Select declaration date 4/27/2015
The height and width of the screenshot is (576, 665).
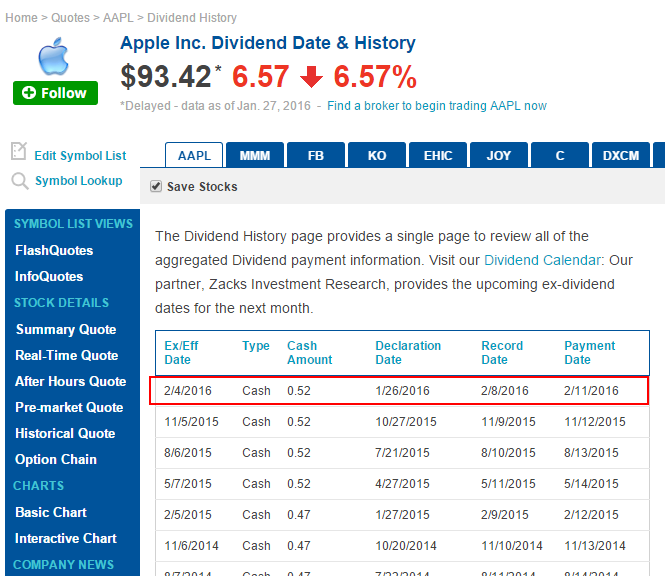402,484
